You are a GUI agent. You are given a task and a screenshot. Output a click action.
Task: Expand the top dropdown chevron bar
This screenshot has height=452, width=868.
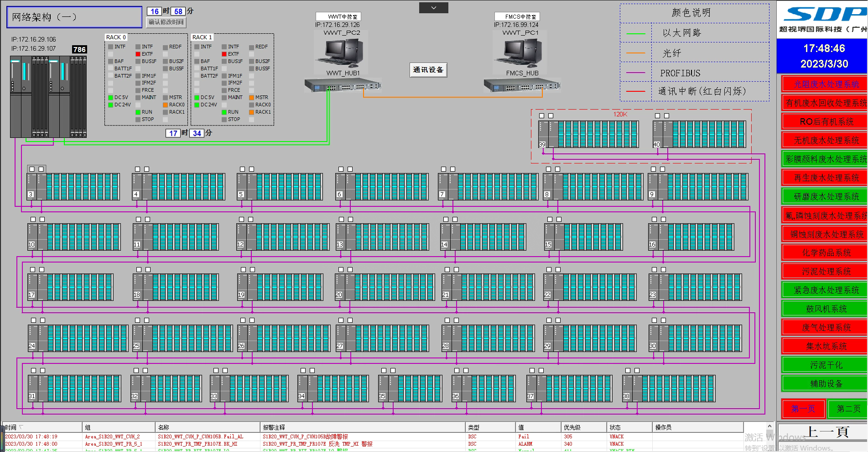[434, 8]
